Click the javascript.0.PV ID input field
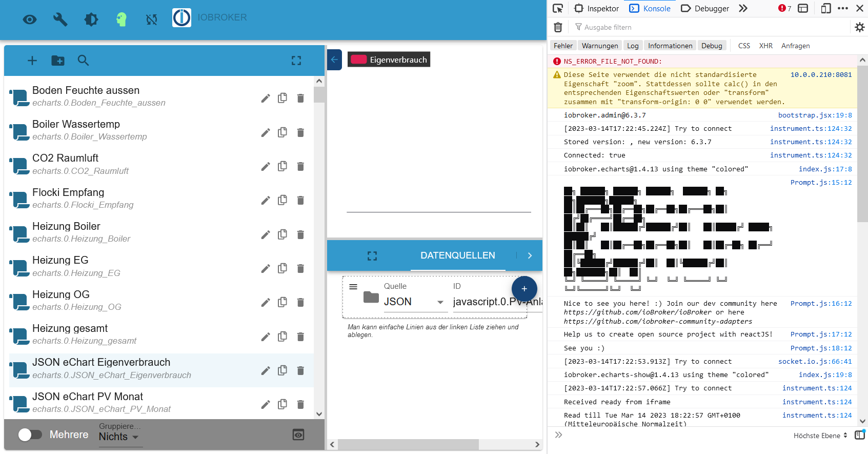 pos(497,302)
